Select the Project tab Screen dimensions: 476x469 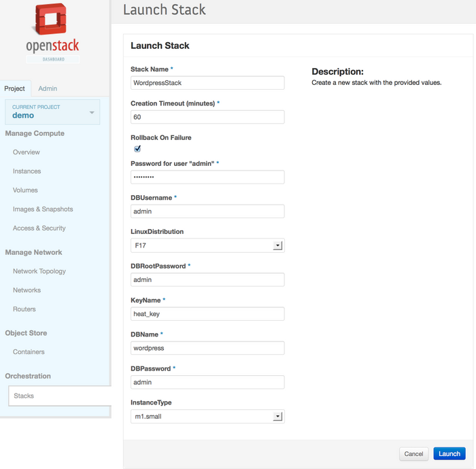(x=14, y=88)
